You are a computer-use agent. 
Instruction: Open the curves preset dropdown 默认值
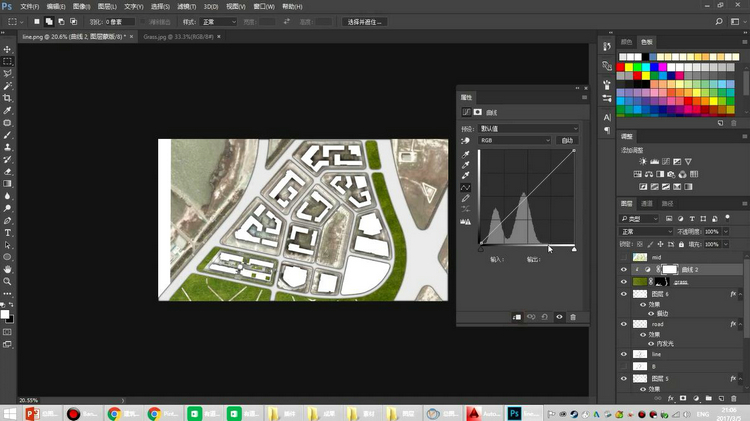[529, 129]
